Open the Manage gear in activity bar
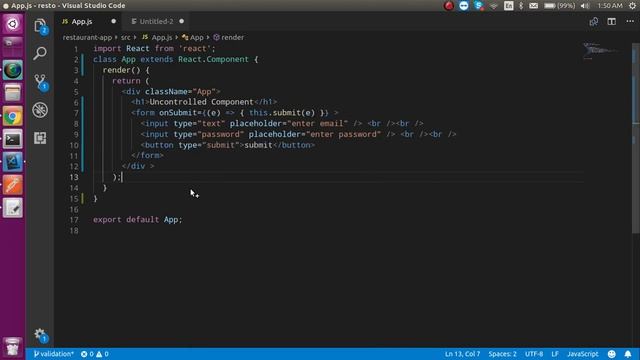This screenshot has height=360, width=640. tap(40, 335)
